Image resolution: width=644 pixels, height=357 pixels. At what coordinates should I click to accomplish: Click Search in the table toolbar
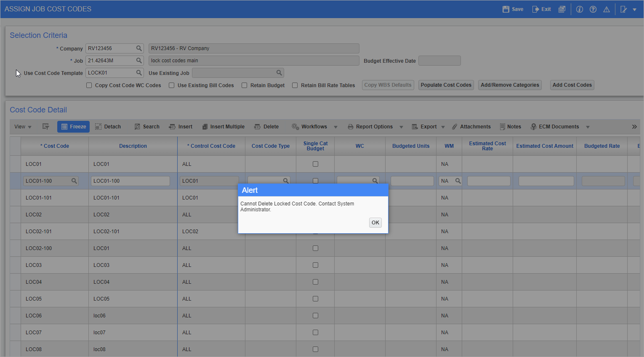click(147, 127)
